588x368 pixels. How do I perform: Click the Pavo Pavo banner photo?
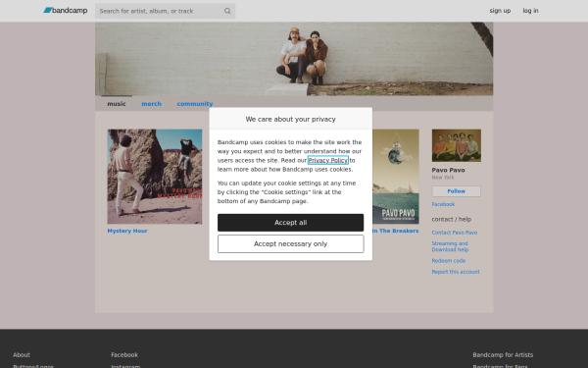294,59
